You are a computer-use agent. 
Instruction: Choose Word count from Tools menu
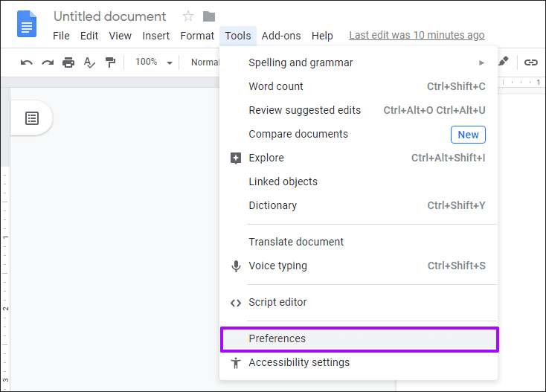[x=359, y=86]
